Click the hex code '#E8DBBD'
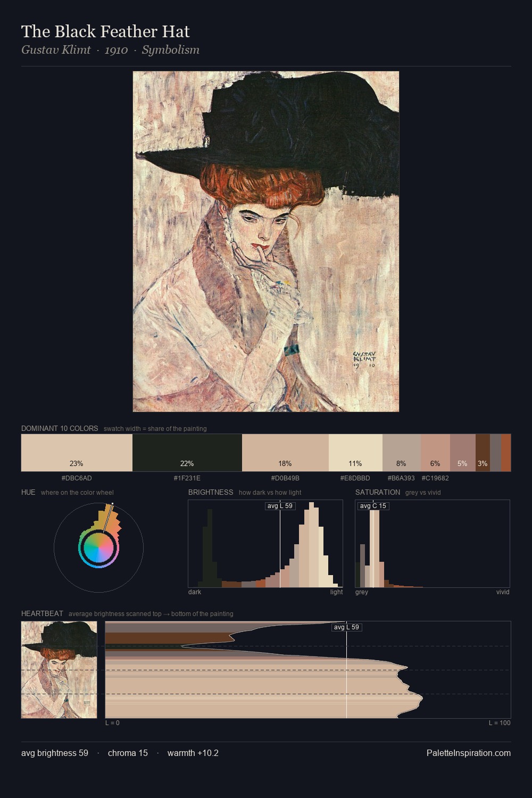The width and height of the screenshot is (532, 798). click(x=355, y=478)
